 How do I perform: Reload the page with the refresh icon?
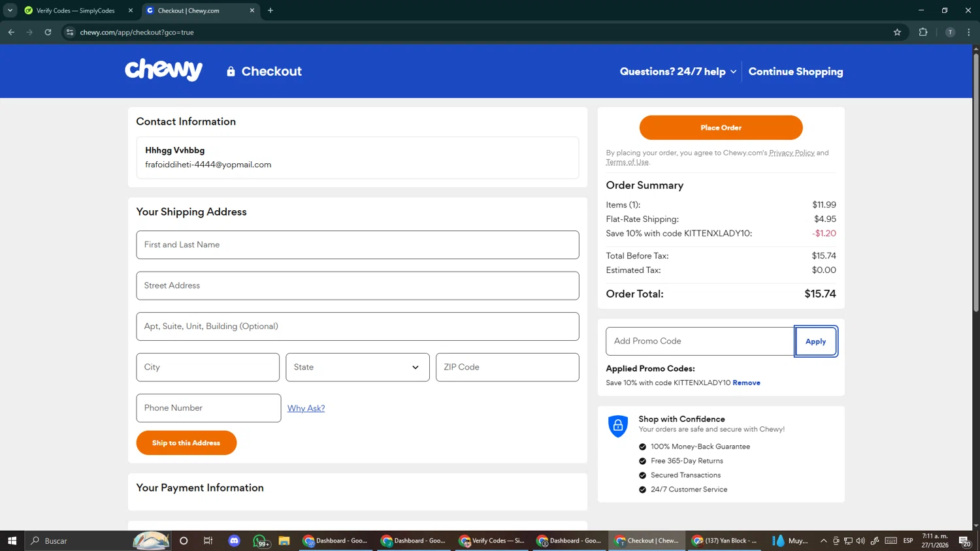48,32
